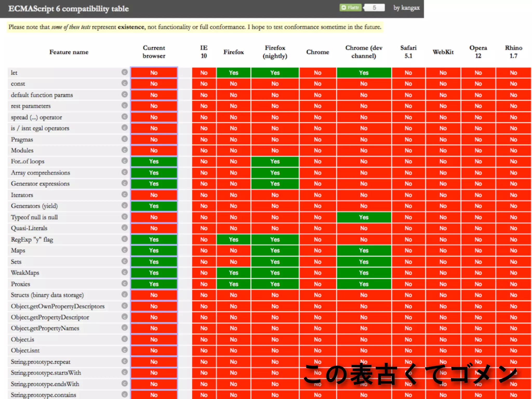Click the Flattr count box showing 5
The width and height of the screenshot is (532, 399).
pyautogui.click(x=374, y=8)
